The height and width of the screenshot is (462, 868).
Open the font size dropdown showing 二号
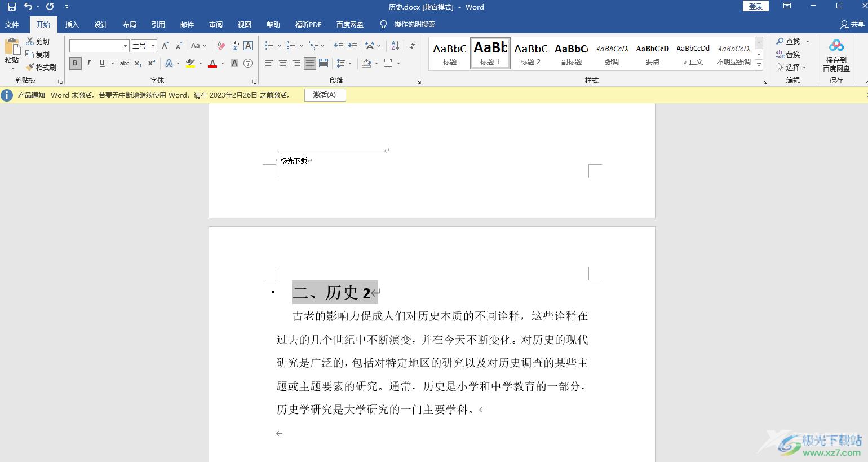pos(153,46)
